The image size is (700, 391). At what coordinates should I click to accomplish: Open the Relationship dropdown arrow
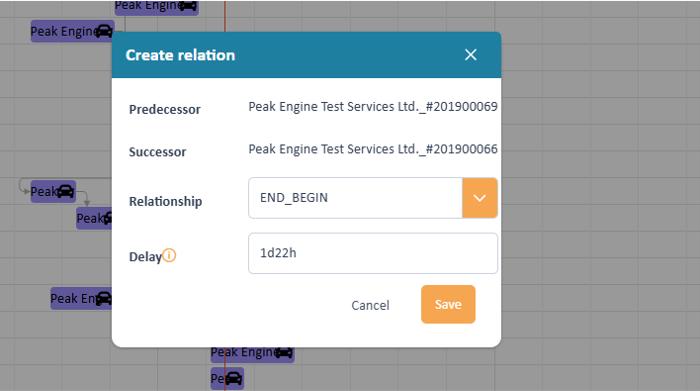click(479, 198)
